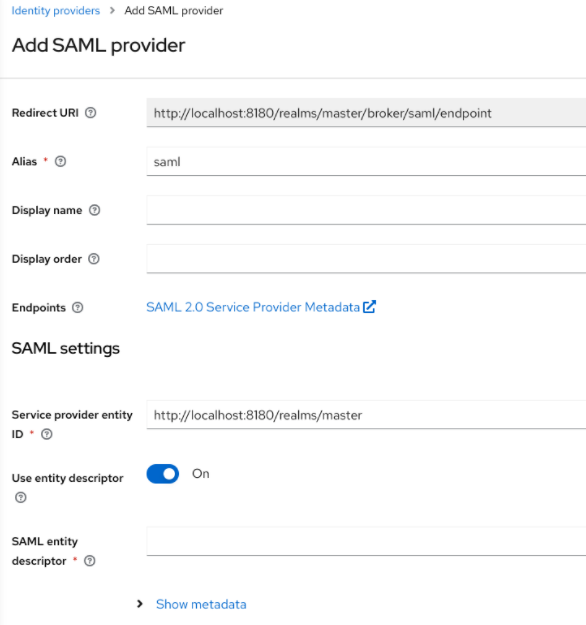Click into the Display order field
586x625 pixels.
point(366,259)
